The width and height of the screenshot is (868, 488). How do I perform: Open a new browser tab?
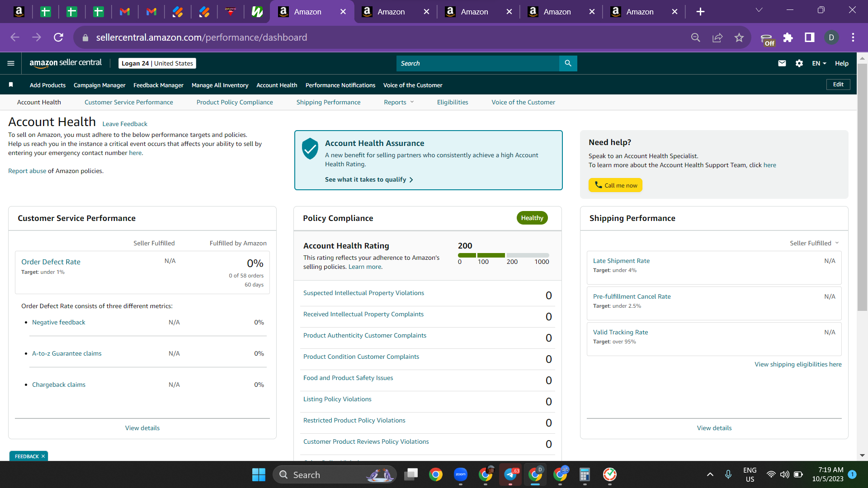tap(700, 12)
